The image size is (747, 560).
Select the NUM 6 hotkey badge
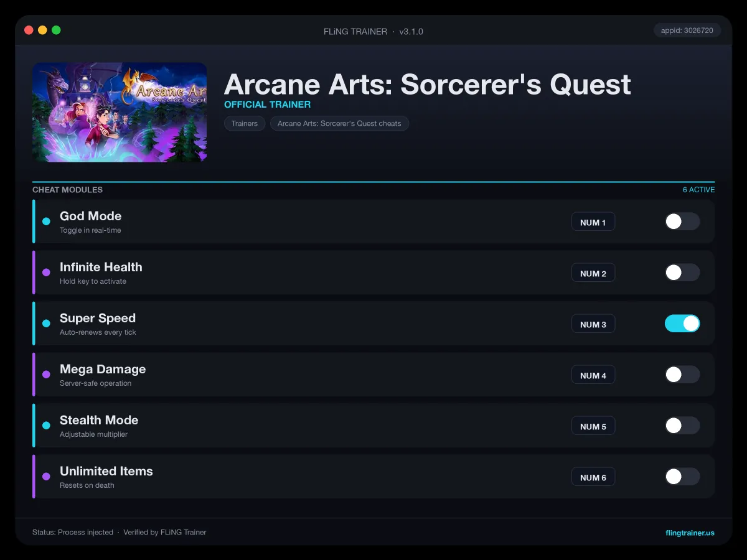pos(593,477)
